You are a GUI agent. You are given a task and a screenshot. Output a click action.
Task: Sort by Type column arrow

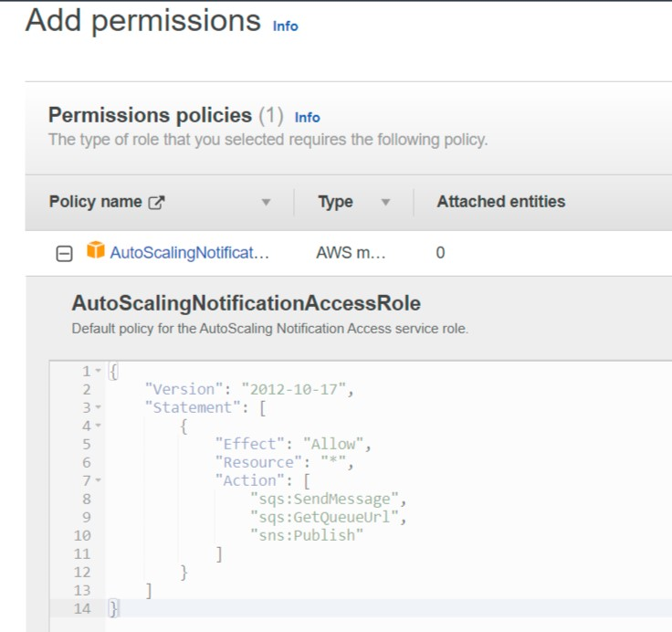[385, 202]
